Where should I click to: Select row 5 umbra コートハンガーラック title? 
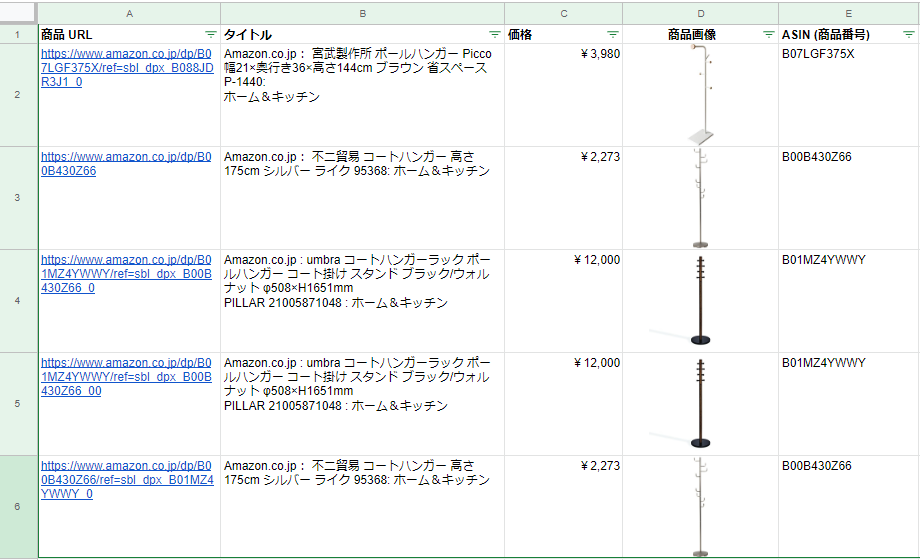(x=363, y=404)
